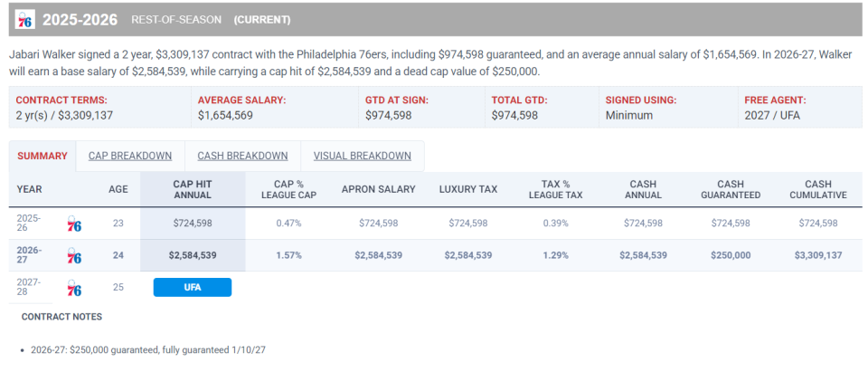The width and height of the screenshot is (868, 372).
Task: Click the 2025-2026 season heading
Action: tap(80, 20)
